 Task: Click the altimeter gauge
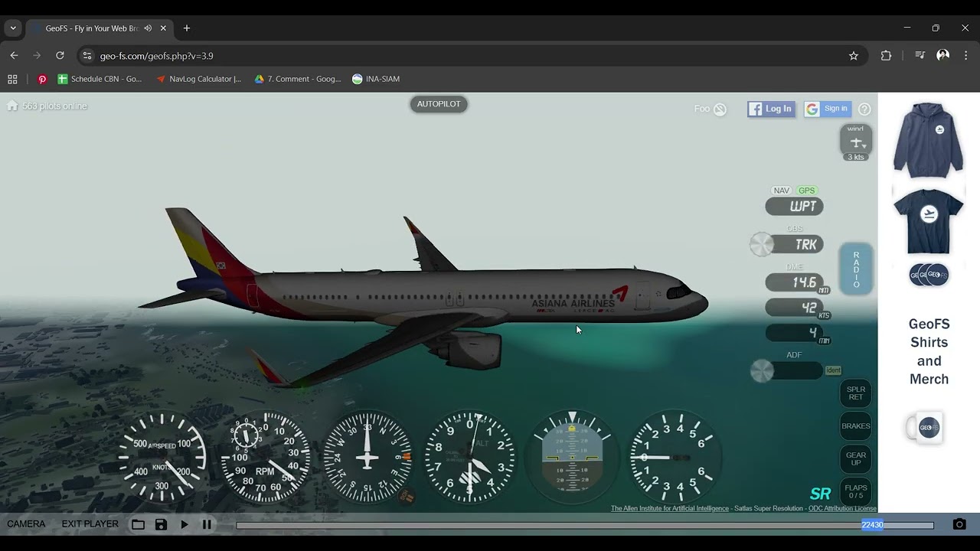[470, 457]
